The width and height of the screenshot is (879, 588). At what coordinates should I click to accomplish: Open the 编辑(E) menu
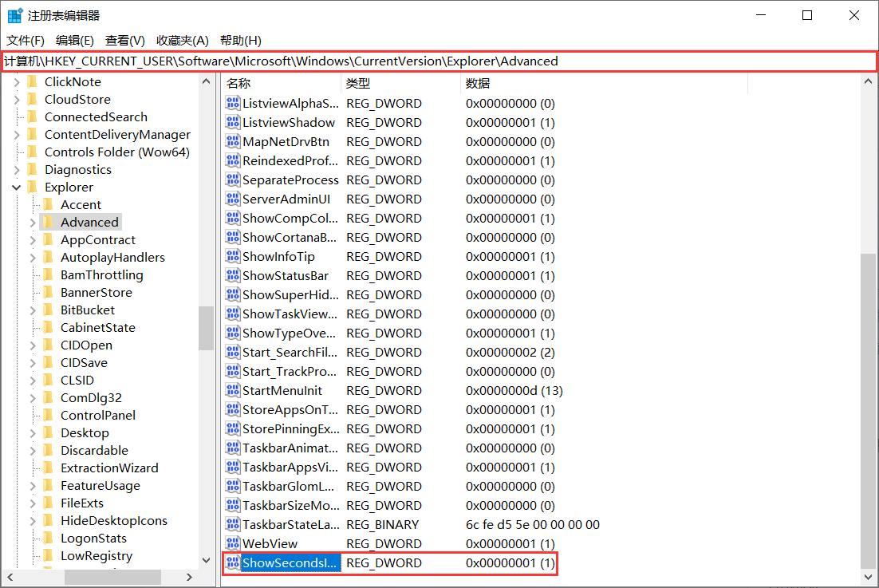74,41
